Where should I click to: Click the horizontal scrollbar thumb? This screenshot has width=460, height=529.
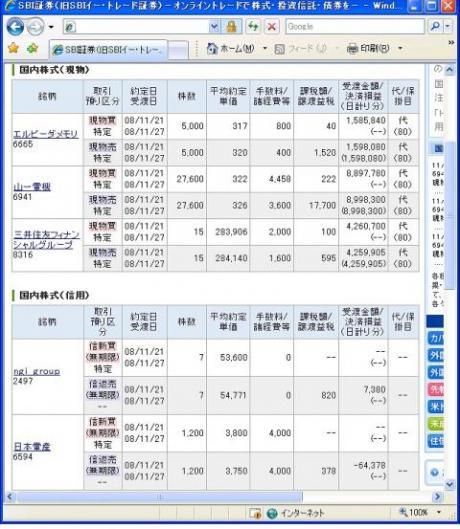(159, 497)
